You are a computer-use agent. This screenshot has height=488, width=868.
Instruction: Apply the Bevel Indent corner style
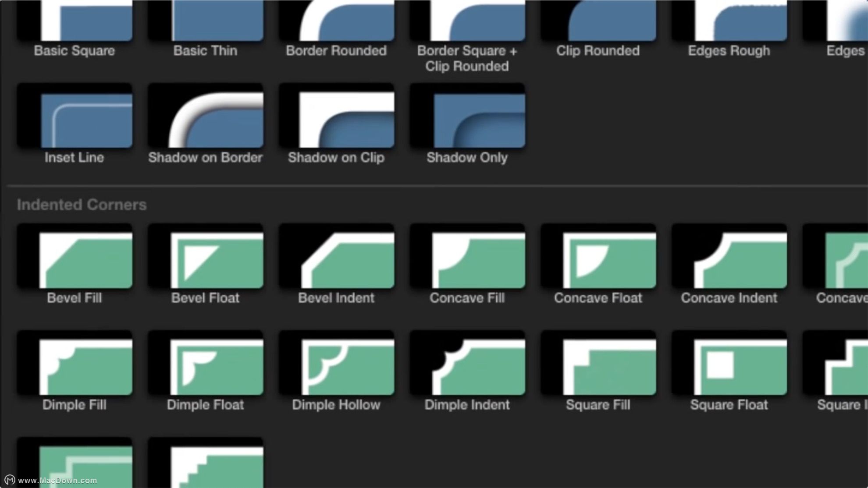tap(336, 258)
